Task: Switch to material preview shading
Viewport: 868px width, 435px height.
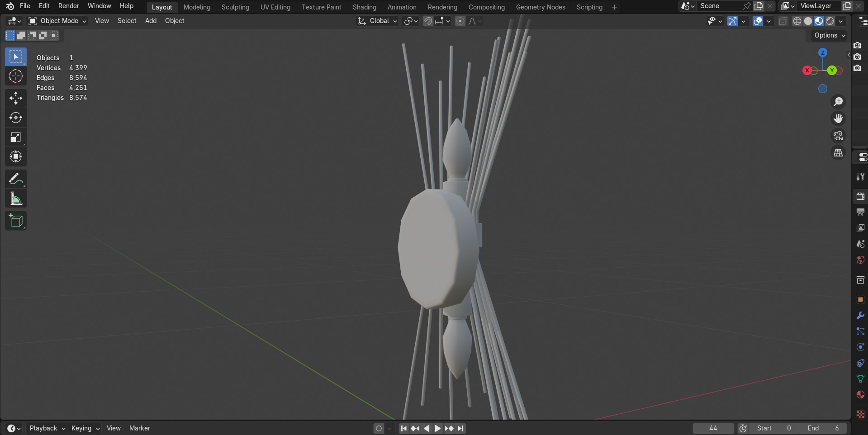Action: 819,21
